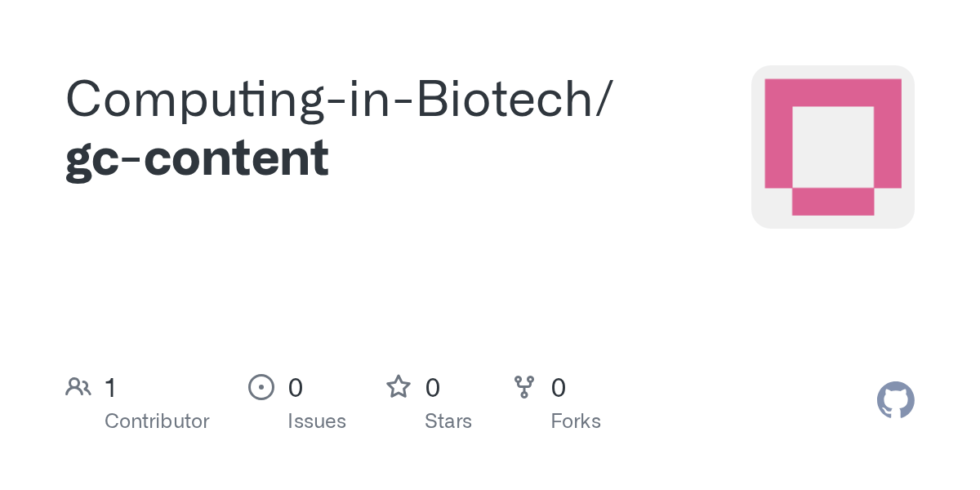Open the gc-content repository title
Screen dimensions: 980x490
point(197,158)
